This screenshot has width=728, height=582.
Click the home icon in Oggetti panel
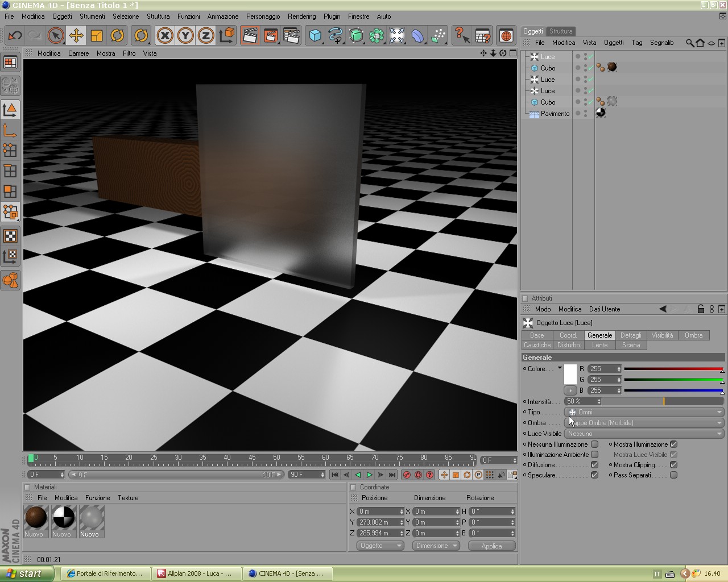(700, 43)
